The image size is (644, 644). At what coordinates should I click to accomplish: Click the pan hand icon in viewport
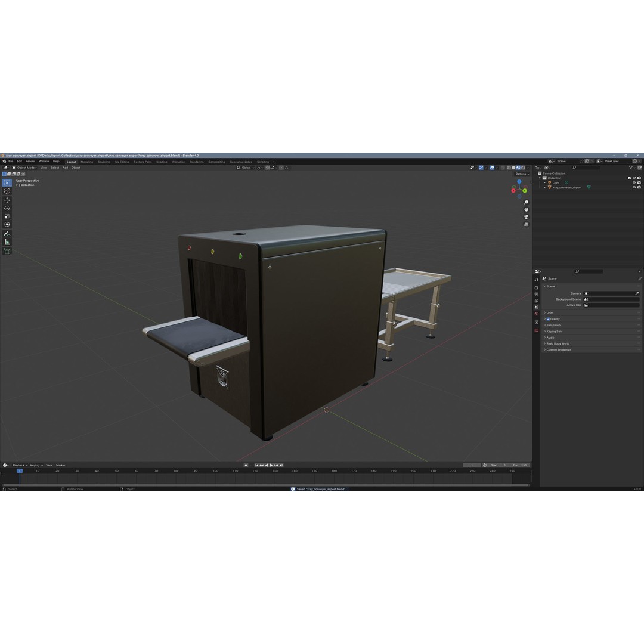point(526,210)
